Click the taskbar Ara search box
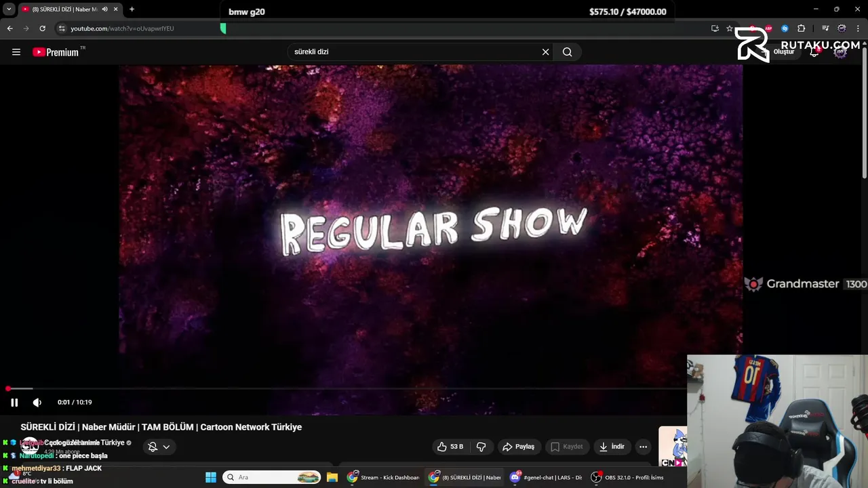This screenshot has height=488, width=868. click(272, 477)
